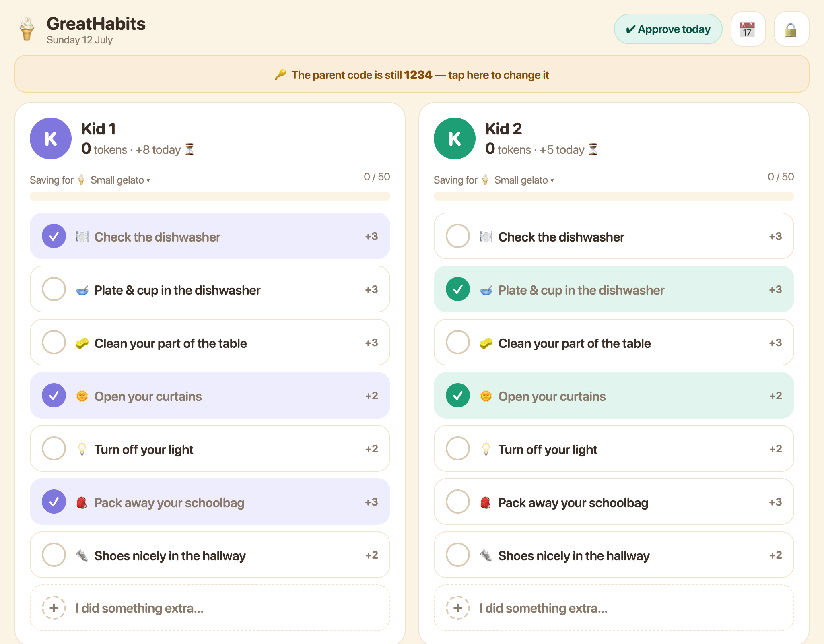824x644 pixels.
Task: Click Kid 2 +5 today token text
Action: (x=562, y=150)
